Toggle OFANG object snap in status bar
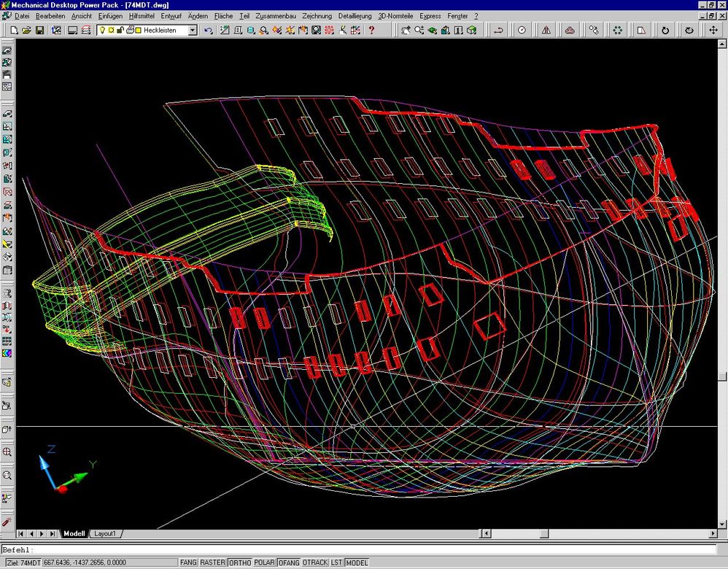Image resolution: width=728 pixels, height=569 pixels. point(288,562)
